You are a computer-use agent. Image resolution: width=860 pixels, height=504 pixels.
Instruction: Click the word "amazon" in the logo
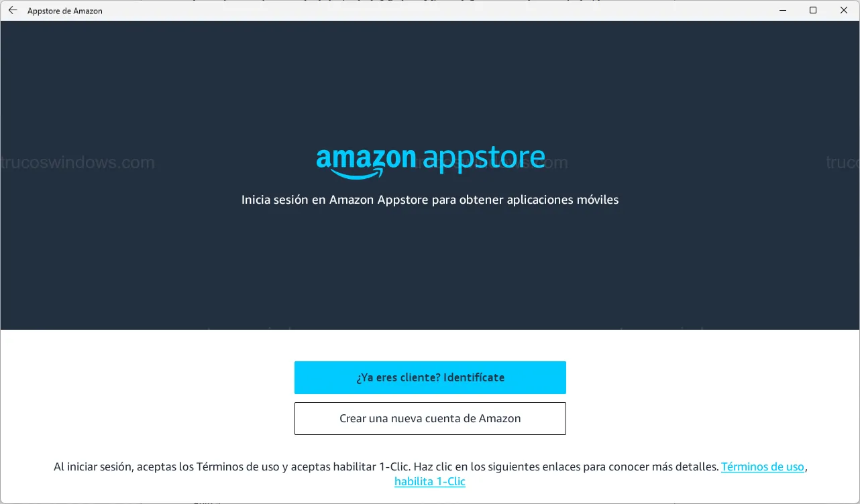click(366, 158)
